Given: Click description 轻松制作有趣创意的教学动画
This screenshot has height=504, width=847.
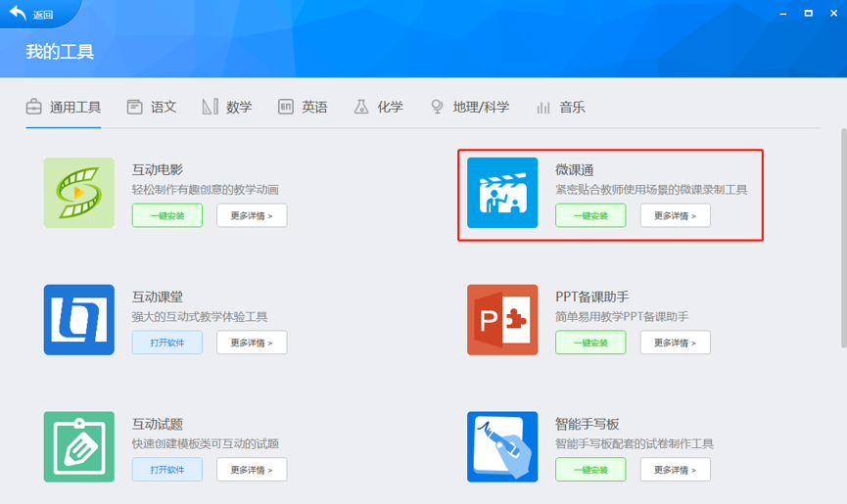Looking at the screenshot, I should coord(206,190).
